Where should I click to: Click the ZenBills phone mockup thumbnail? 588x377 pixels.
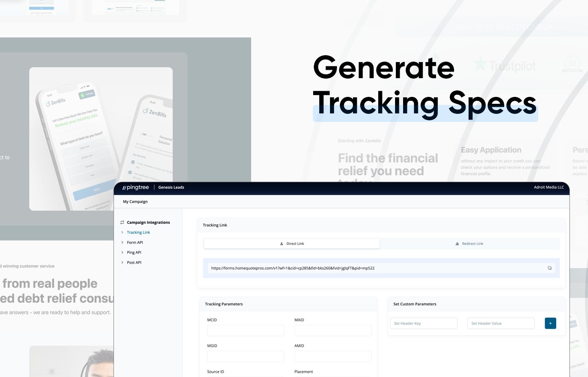[101, 139]
